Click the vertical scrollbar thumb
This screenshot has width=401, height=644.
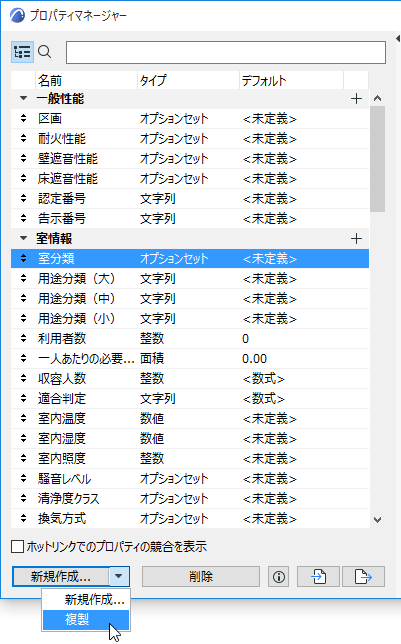pyautogui.click(x=377, y=159)
